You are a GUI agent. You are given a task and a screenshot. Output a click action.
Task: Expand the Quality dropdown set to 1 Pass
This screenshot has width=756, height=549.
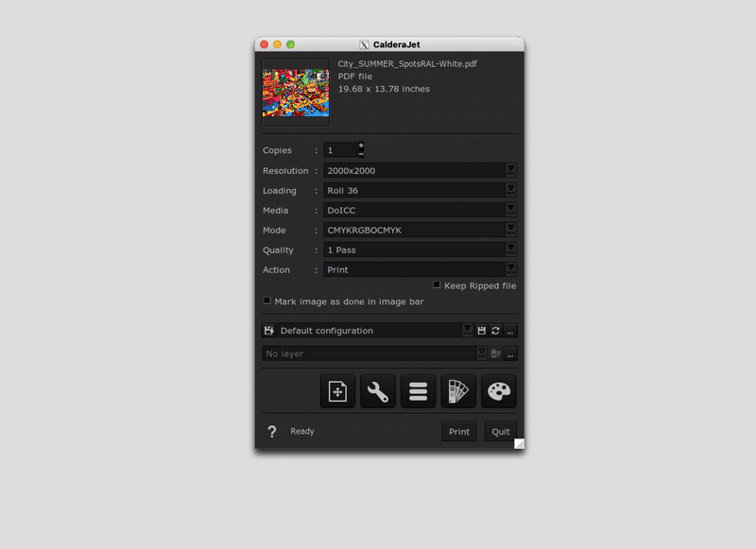tap(511, 249)
